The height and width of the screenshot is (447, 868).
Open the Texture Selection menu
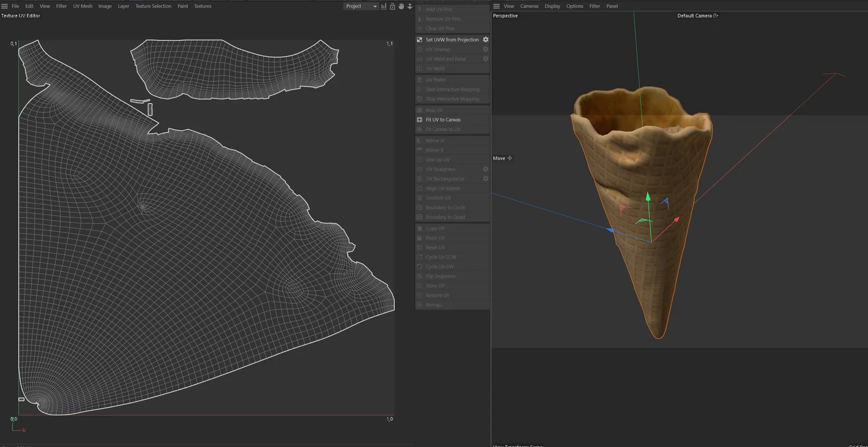click(153, 6)
